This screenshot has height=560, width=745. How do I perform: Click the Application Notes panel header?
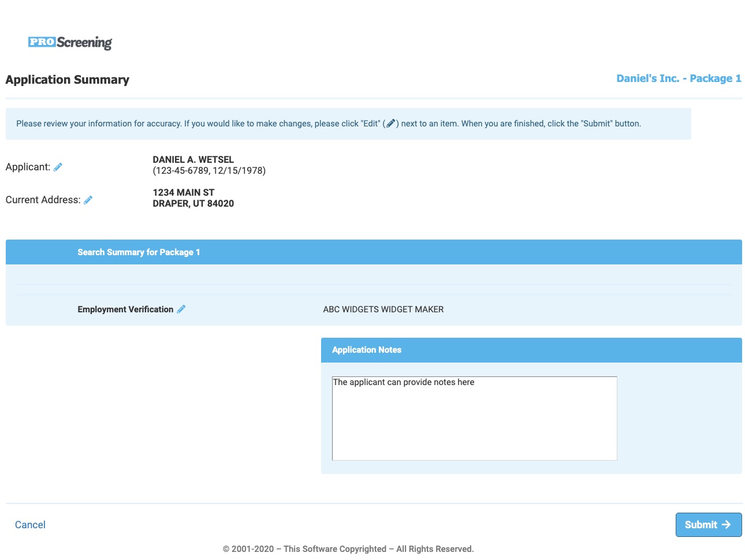tap(367, 350)
